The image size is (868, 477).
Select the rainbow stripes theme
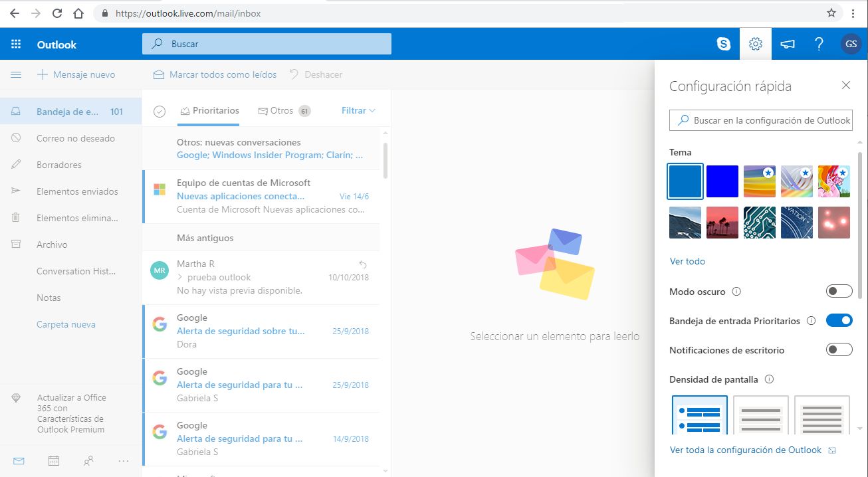[x=760, y=181]
